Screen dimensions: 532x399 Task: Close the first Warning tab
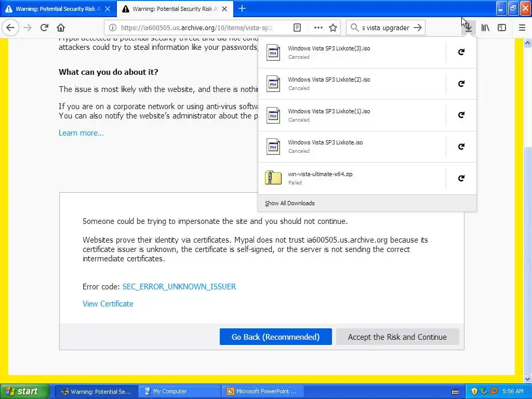108,9
